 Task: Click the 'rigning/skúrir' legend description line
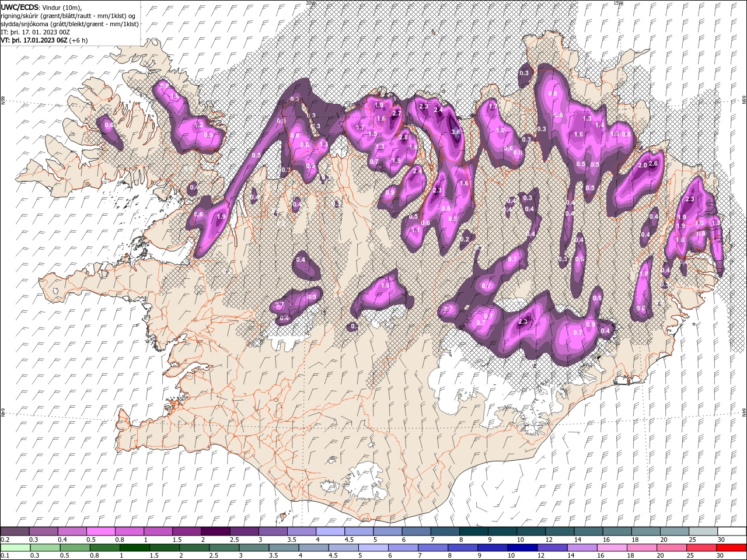[x=68, y=16]
